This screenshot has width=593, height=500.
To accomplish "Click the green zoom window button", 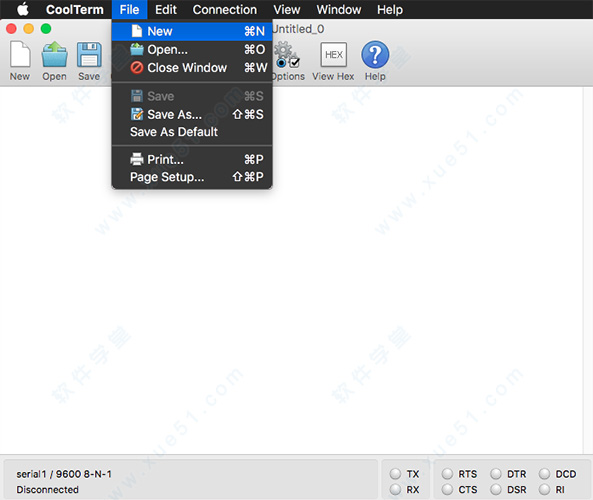I will (x=46, y=29).
